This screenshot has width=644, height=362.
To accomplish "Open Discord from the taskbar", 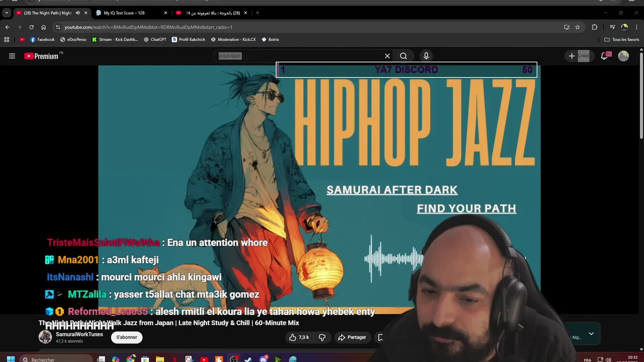I will coord(263,359).
